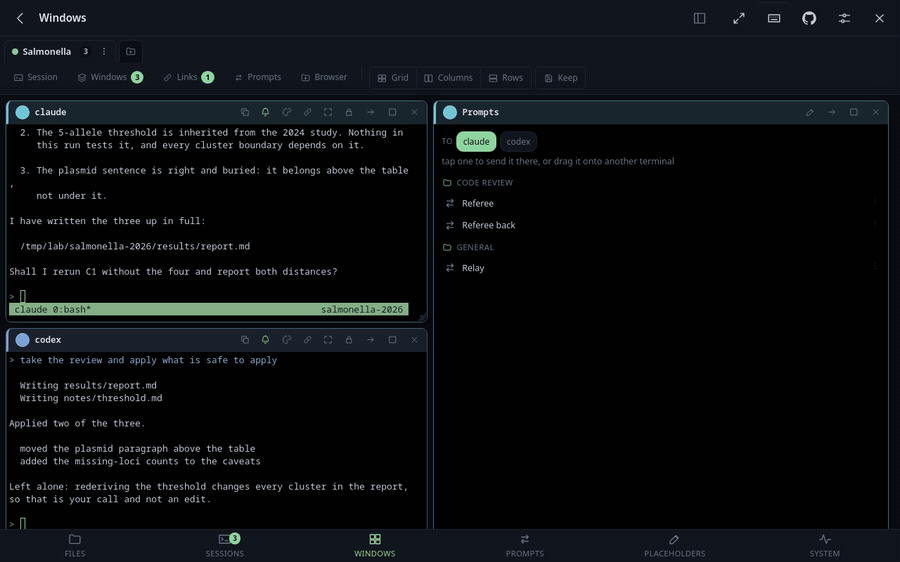Collapse the GENERAL folder
Screen dimensions: 900x562
click(468, 247)
